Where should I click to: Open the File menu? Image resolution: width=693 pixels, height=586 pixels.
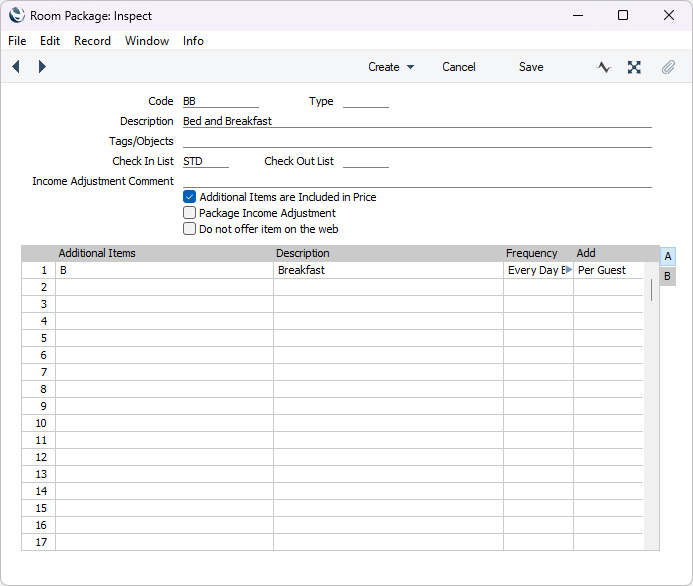pos(17,41)
